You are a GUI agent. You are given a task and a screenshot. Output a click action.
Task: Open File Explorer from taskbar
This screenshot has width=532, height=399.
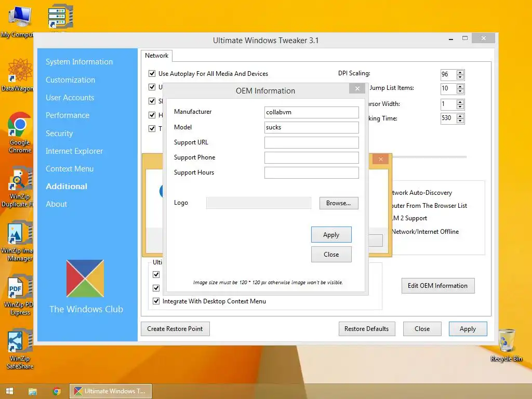point(33,391)
